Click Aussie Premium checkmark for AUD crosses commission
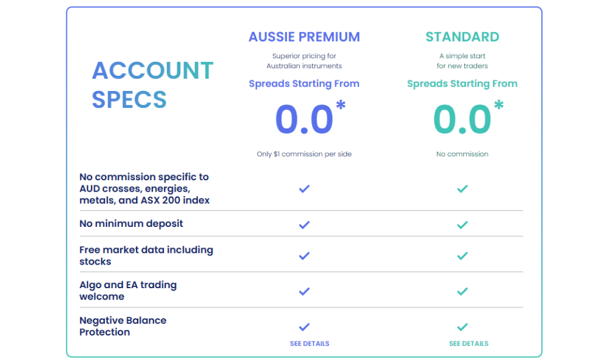 pos(304,189)
